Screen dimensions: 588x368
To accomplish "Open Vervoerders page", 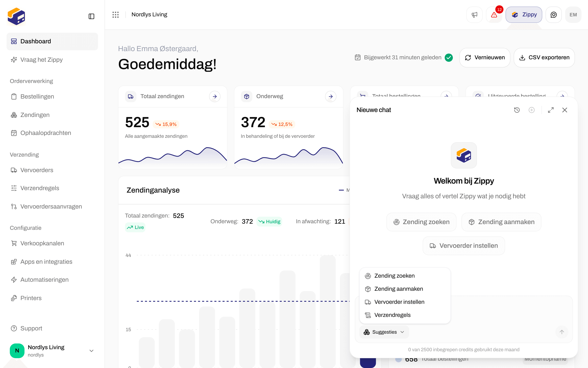I will point(52,170).
